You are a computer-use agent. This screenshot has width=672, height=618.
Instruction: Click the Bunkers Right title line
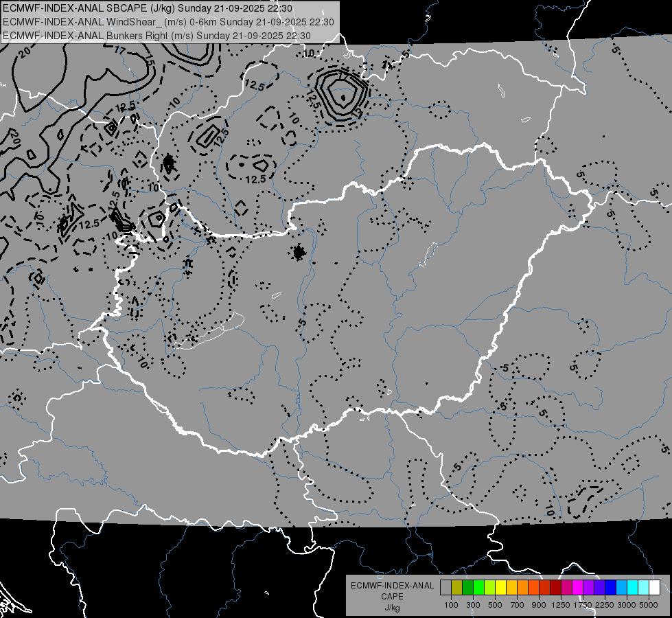(x=157, y=36)
